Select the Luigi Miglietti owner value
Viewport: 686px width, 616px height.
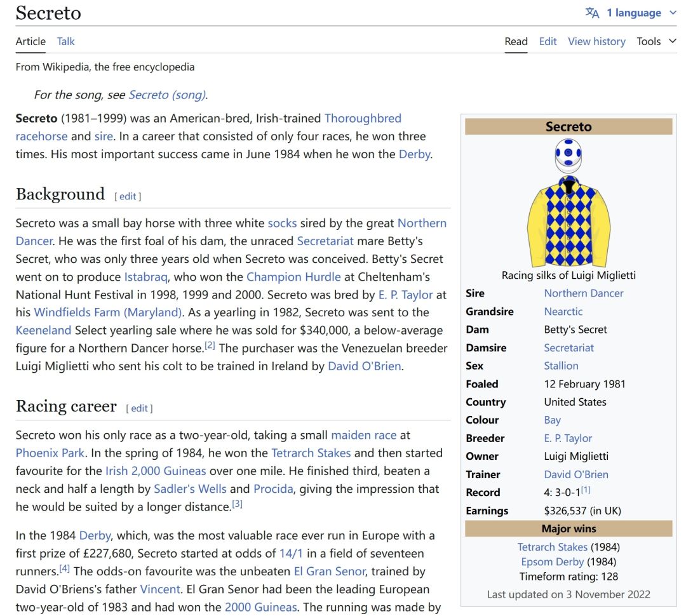click(576, 457)
